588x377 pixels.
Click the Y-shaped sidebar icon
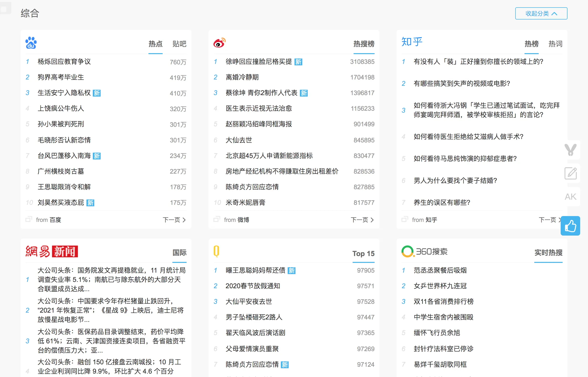point(570,150)
